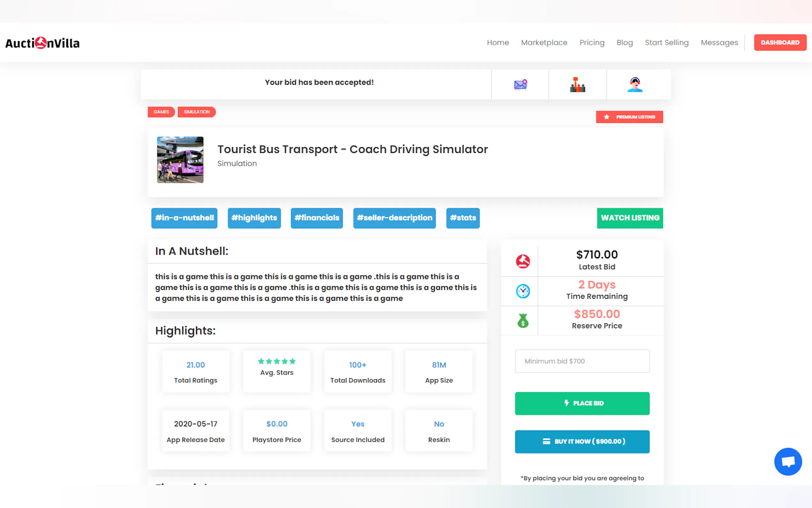Open the chat bubble widget
The height and width of the screenshot is (508, 812).
[787, 461]
